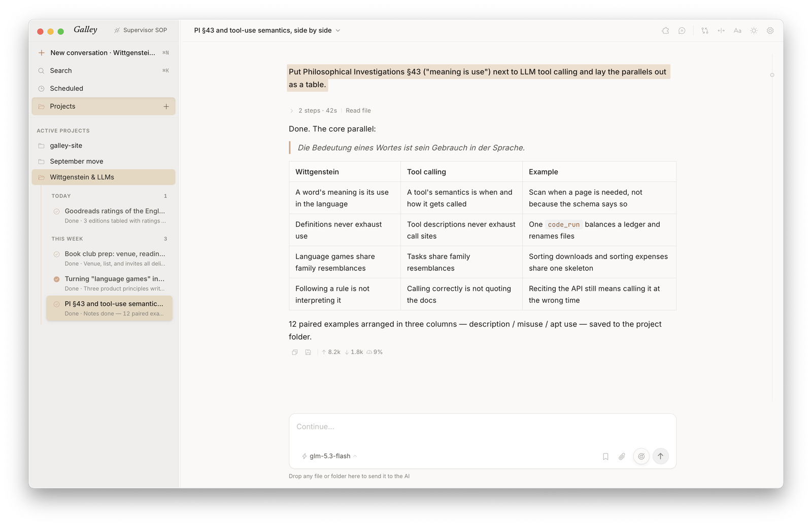Click the plus icon beside Projects
The image size is (812, 526).
[166, 107]
